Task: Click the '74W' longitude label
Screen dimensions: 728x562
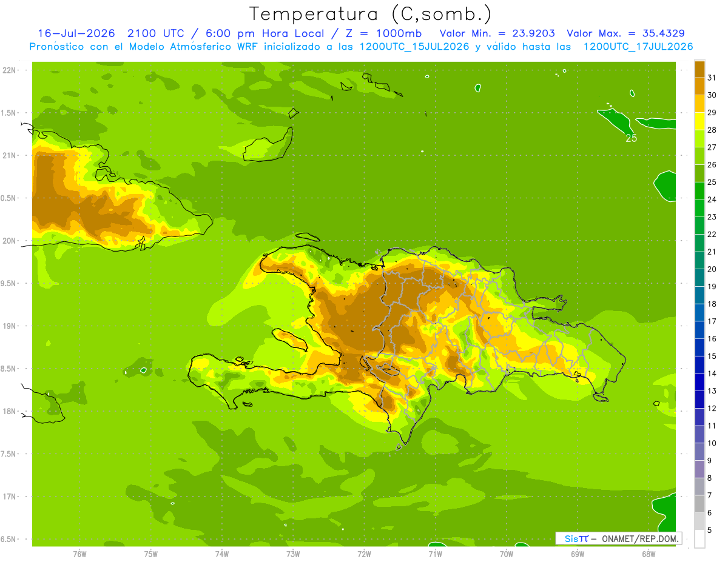Action: pos(222,554)
